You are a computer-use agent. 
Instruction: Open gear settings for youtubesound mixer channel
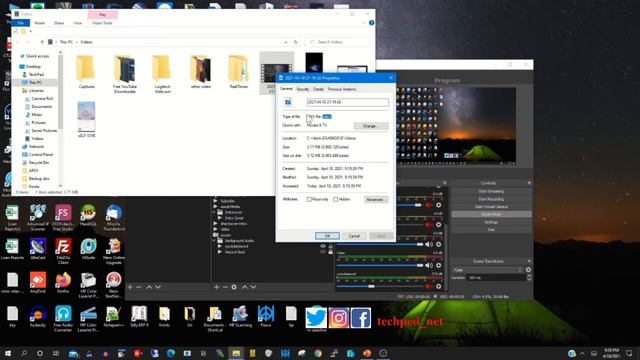(x=439, y=286)
